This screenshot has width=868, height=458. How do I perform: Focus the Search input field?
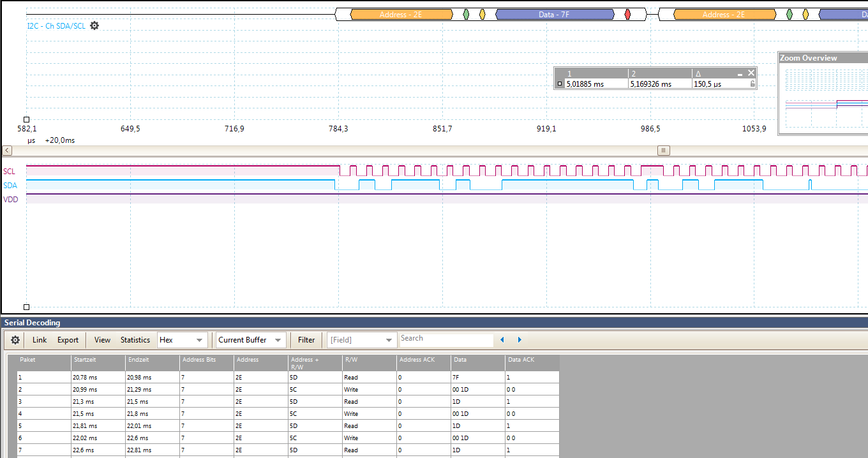click(x=447, y=339)
